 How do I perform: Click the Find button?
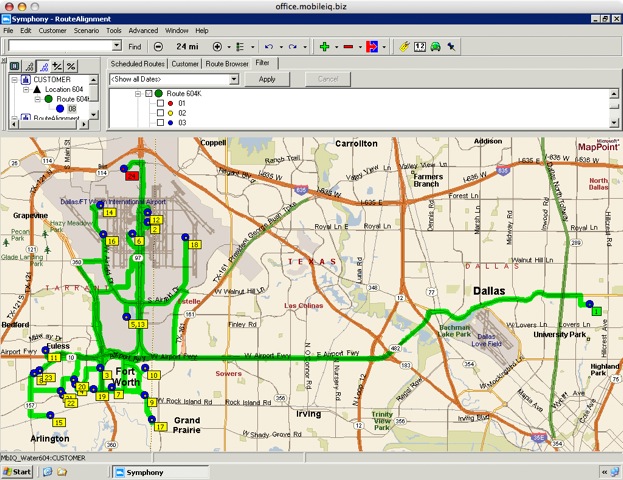(135, 47)
